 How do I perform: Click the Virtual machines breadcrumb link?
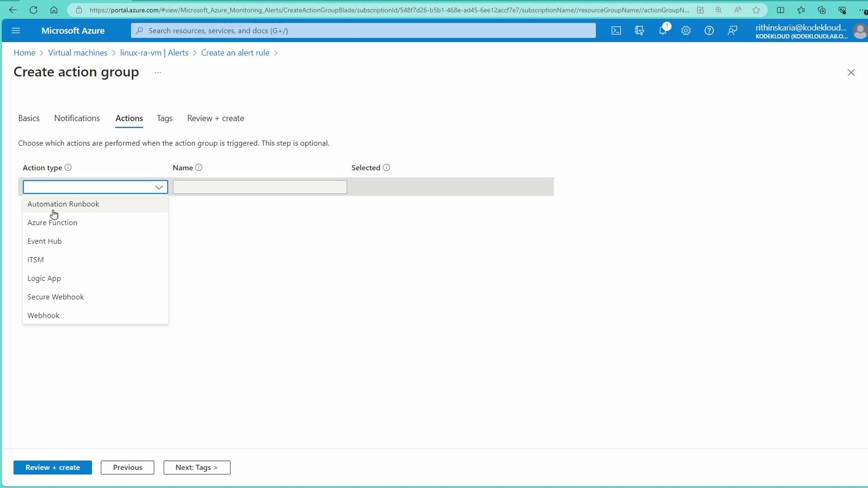pyautogui.click(x=78, y=53)
